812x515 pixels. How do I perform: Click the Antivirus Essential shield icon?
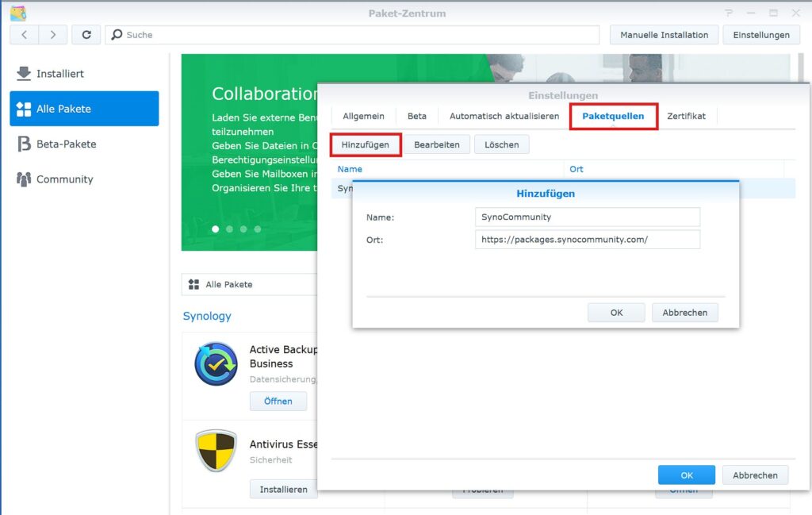(x=216, y=451)
